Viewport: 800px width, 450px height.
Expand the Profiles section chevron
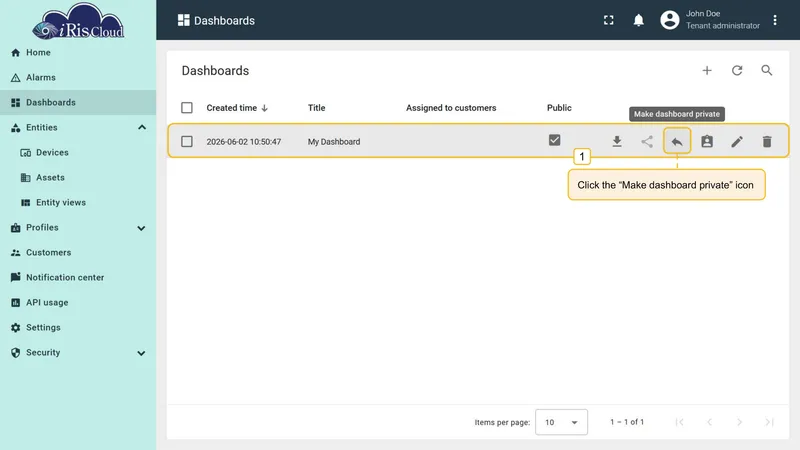point(141,228)
